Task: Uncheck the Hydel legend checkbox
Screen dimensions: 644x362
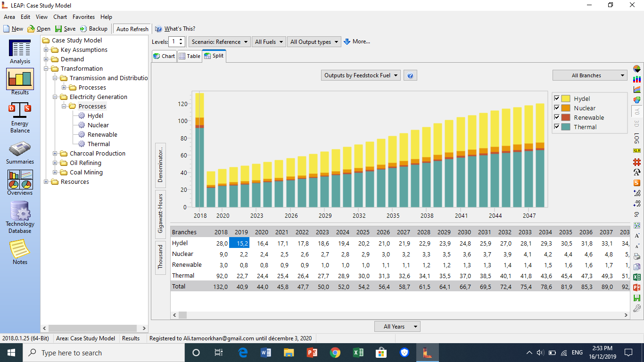Action: pyautogui.click(x=557, y=99)
